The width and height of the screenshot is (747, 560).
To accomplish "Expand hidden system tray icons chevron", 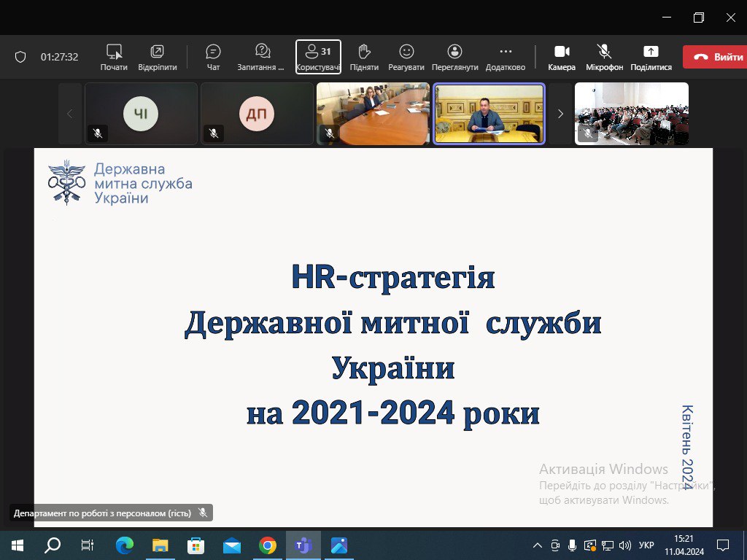I will coord(538,545).
